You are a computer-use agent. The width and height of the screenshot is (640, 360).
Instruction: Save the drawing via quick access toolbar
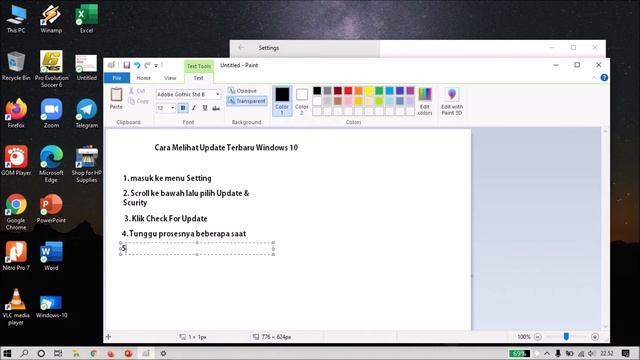127,65
